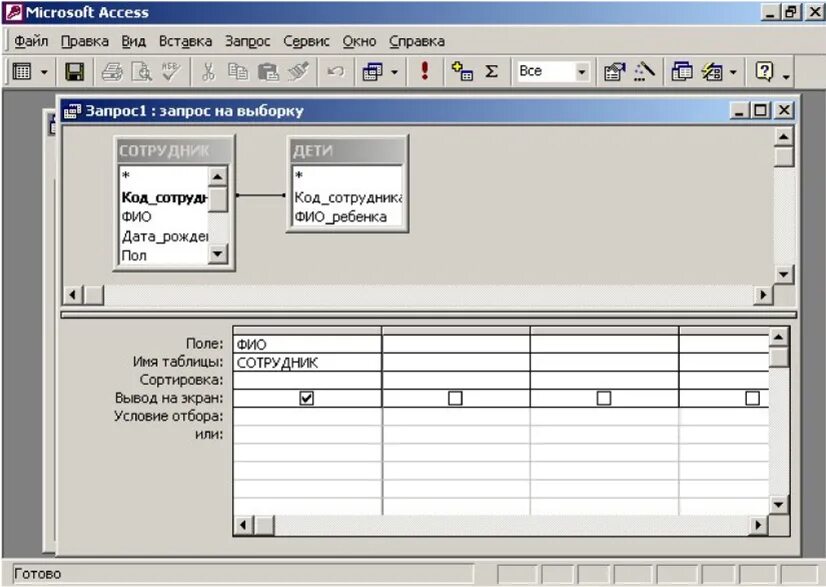Open the Properties toolbar icon
Screen dimensions: 826x587
[x=614, y=72]
